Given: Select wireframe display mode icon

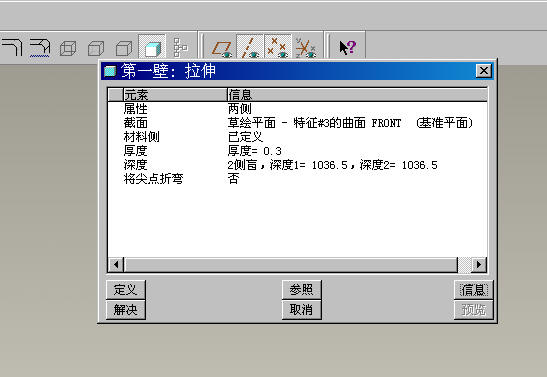Looking at the screenshot, I should click(x=68, y=48).
